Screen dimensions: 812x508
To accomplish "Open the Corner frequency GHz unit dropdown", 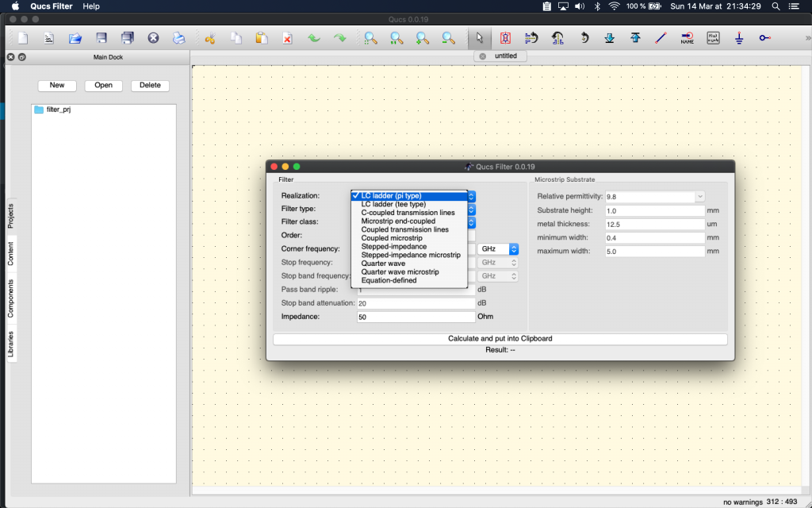I will pyautogui.click(x=498, y=248).
